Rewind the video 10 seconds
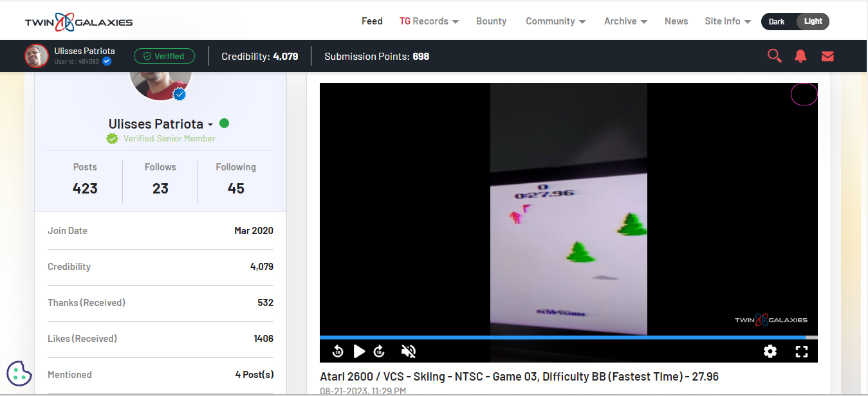Screen dimensions: 868x396 click(338, 351)
